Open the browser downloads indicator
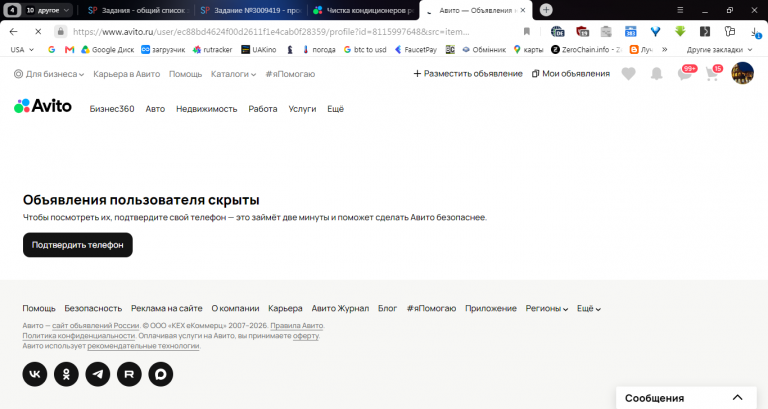768x409 pixels. pyautogui.click(x=755, y=32)
